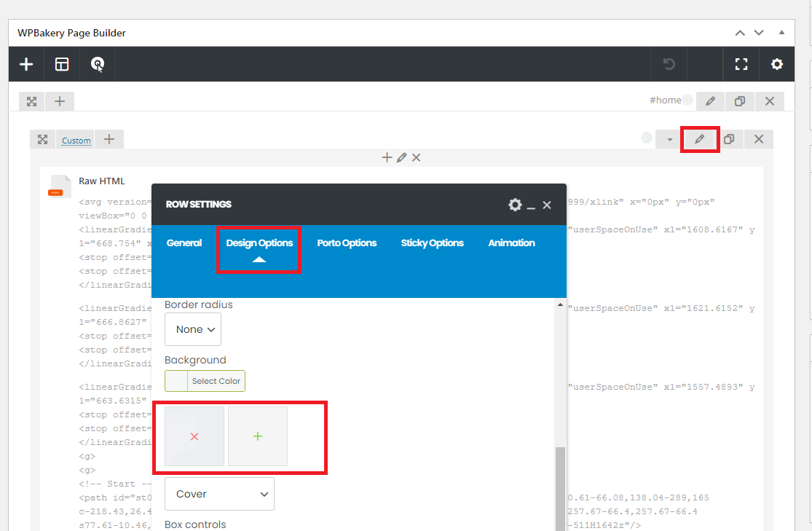The width and height of the screenshot is (812, 531).
Task: Click Select Color button
Action: point(216,381)
